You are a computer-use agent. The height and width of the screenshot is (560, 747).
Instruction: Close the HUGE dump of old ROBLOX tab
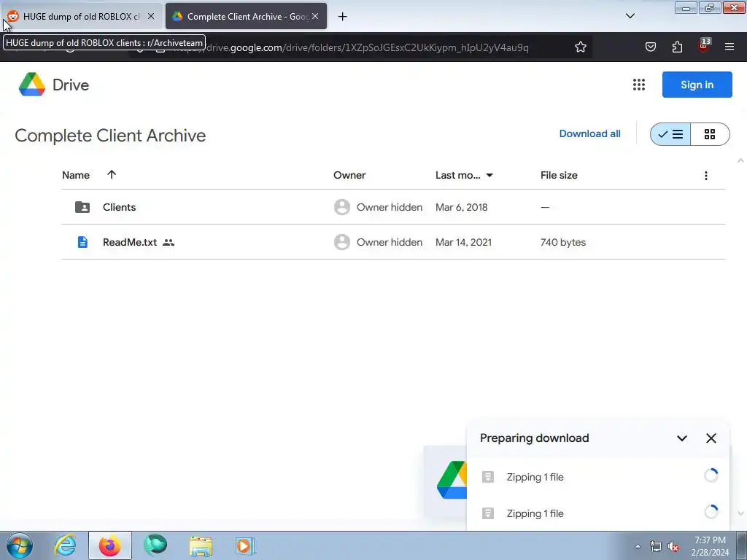pyautogui.click(x=150, y=16)
